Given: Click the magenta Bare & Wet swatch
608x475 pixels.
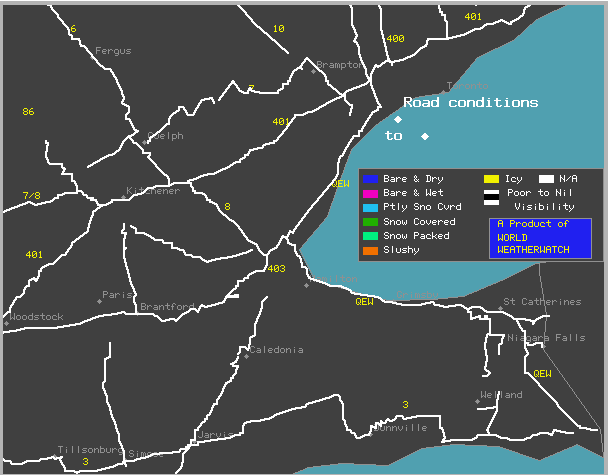Looking at the screenshot, I should click(370, 193).
